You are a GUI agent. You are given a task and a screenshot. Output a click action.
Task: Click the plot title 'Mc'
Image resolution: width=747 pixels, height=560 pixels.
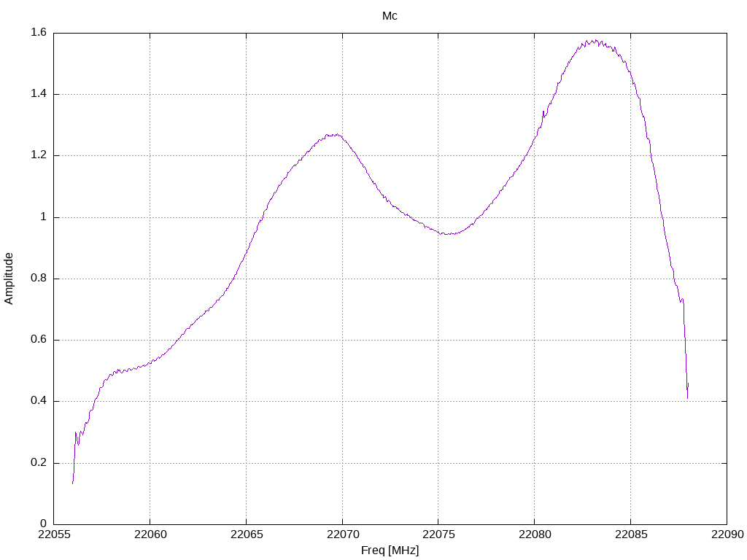pyautogui.click(x=390, y=16)
